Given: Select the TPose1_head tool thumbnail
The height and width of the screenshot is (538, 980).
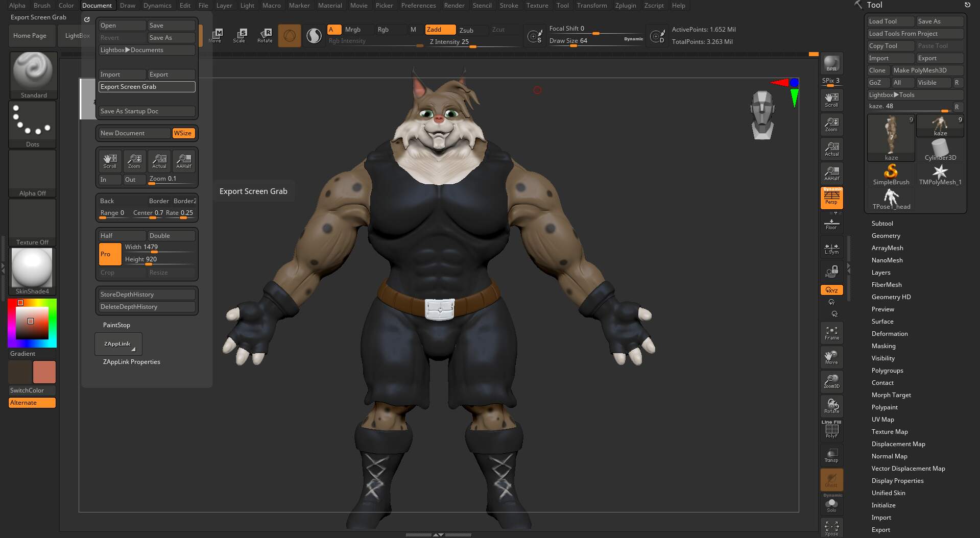Looking at the screenshot, I should [891, 199].
